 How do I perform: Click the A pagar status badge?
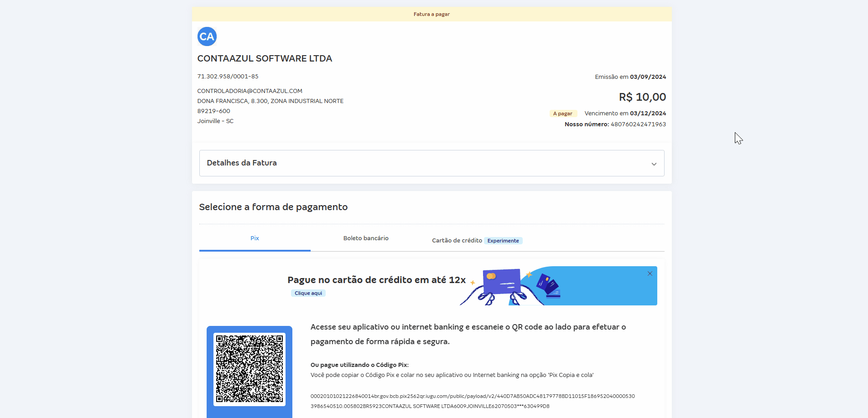click(563, 114)
